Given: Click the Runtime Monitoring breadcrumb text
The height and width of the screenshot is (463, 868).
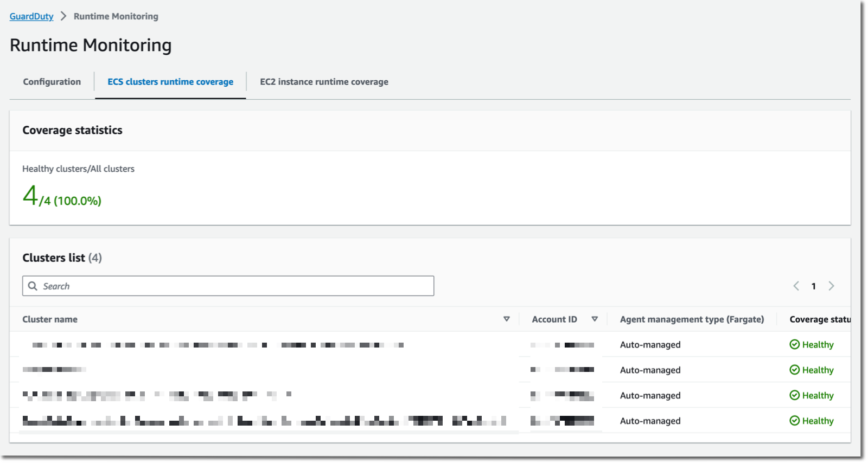Looking at the screenshot, I should pos(116,16).
